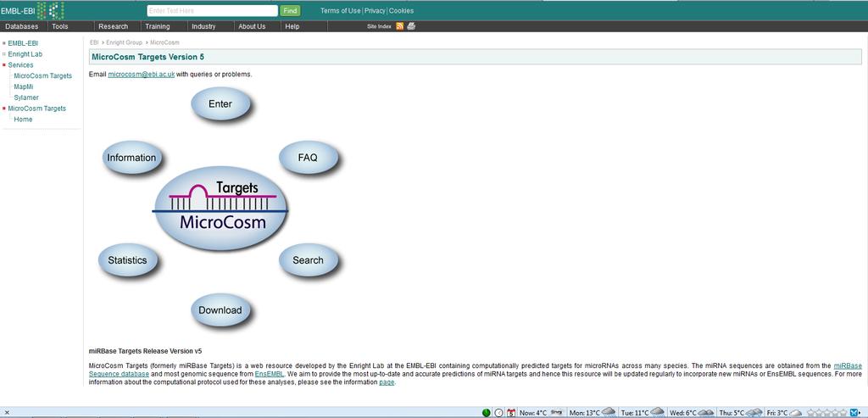Open the FAQ oval button
868x418 pixels.
[309, 157]
